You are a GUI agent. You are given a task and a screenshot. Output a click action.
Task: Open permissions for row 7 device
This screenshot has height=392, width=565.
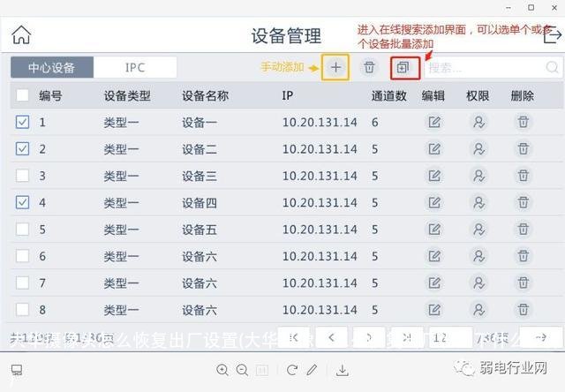pos(478,283)
